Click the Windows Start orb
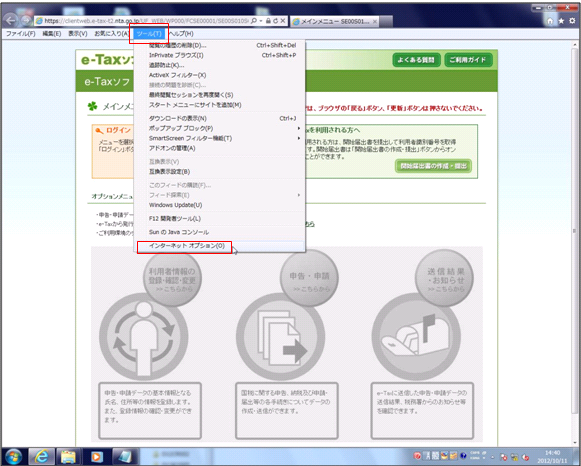The image size is (581, 466). point(13,456)
